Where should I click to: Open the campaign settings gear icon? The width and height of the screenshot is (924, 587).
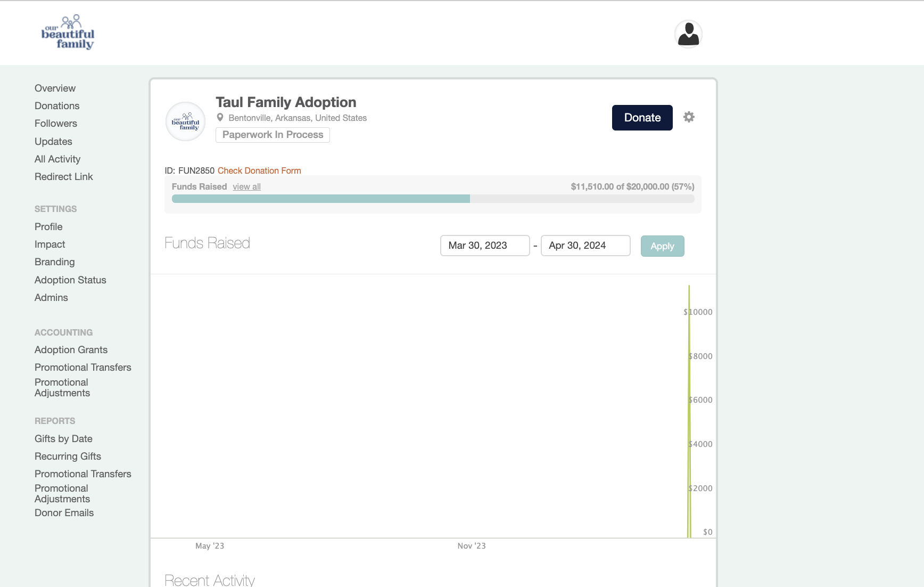click(689, 117)
